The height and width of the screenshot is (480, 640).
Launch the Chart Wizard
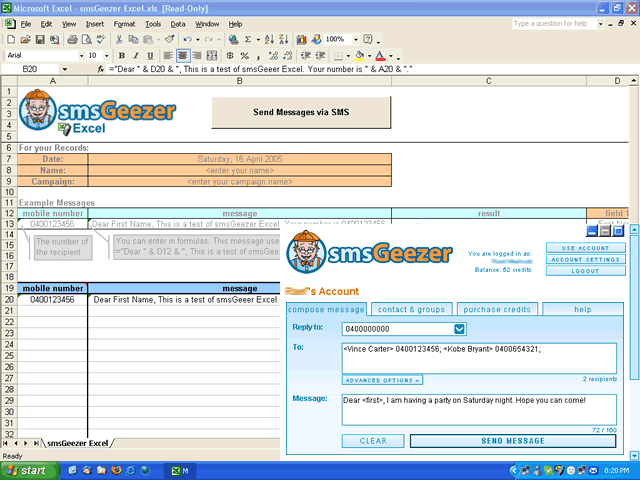tap(302, 40)
